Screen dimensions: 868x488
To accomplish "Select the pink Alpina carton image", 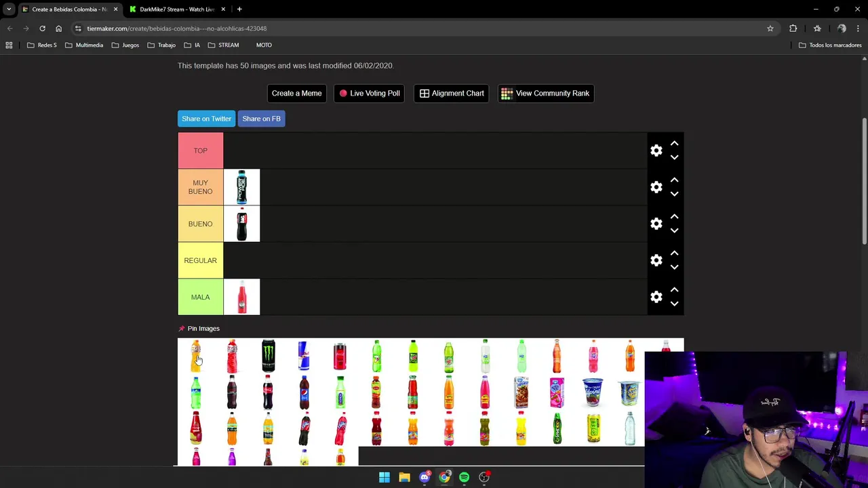I will [x=557, y=392].
